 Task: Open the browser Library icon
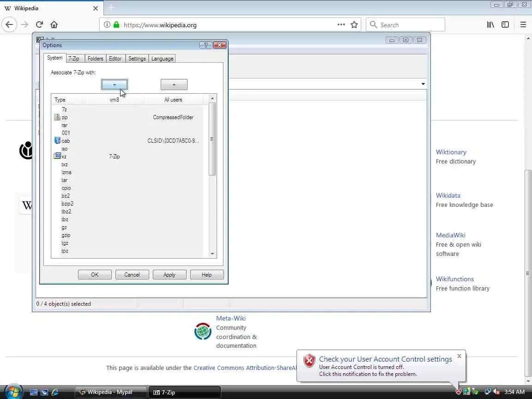point(490,24)
